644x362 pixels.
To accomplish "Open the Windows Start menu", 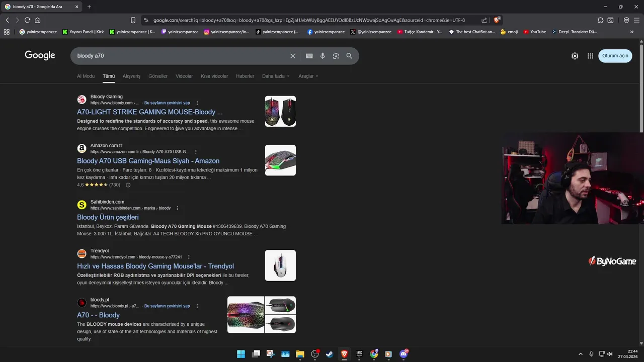I will pos(241,354).
